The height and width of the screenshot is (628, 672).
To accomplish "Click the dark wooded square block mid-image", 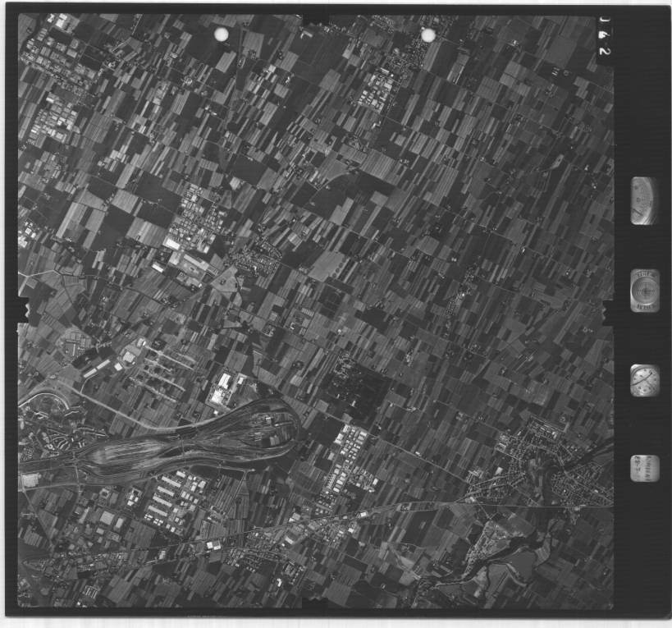I will pos(354,390).
